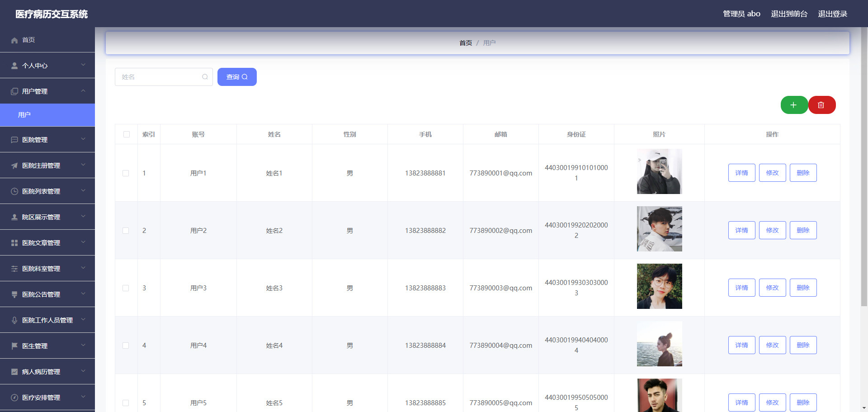Click the 医院公告管理 sidebar icon
Screen dimensions: 868x412
(x=14, y=295)
